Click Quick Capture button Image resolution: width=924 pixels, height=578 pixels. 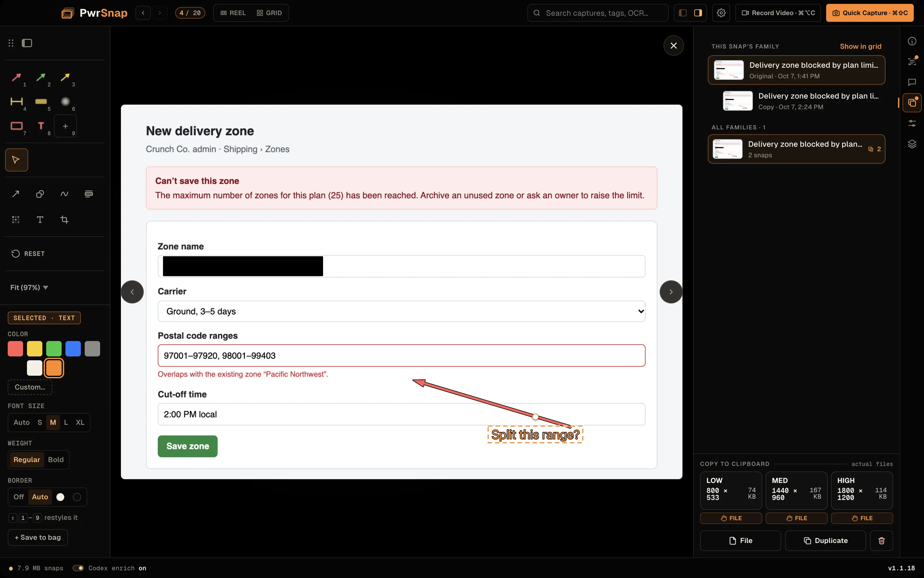pos(870,13)
